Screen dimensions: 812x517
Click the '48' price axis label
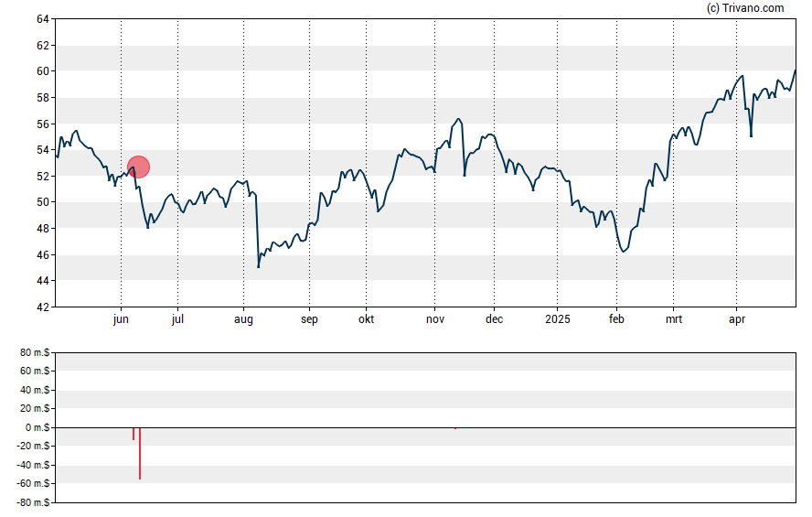pos(42,229)
